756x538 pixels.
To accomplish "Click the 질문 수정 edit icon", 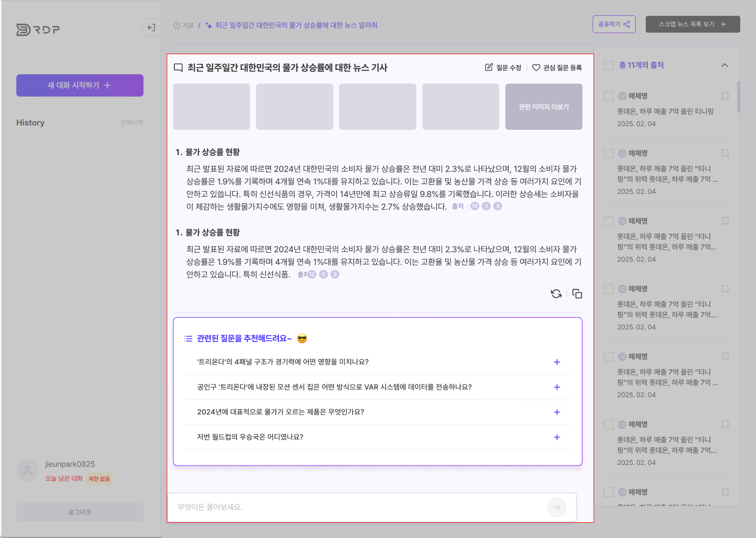I will pyautogui.click(x=489, y=67).
